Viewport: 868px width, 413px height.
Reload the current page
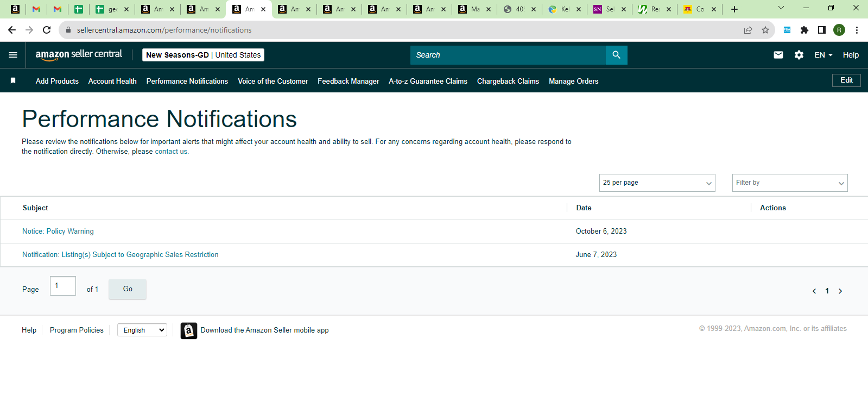tap(47, 30)
